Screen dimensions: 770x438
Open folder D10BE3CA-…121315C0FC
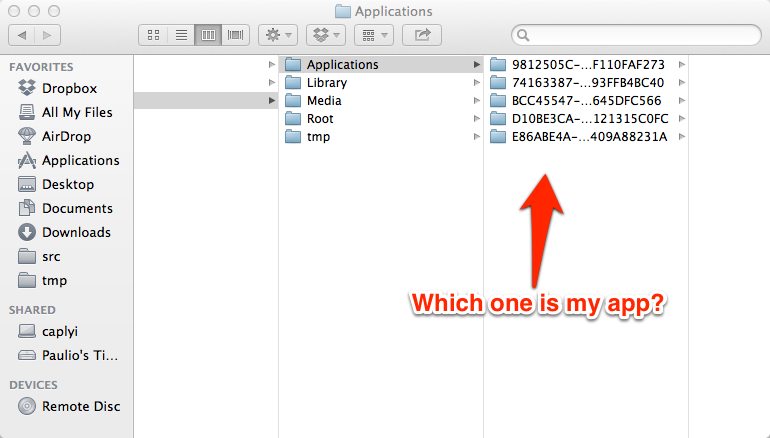click(586, 119)
